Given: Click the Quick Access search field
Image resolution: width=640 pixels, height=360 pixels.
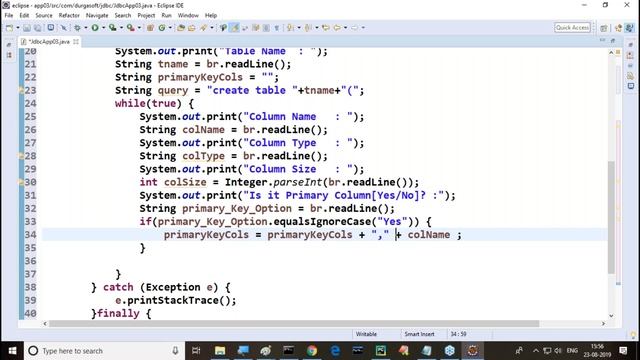Looking at the screenshot, I should (572, 28).
